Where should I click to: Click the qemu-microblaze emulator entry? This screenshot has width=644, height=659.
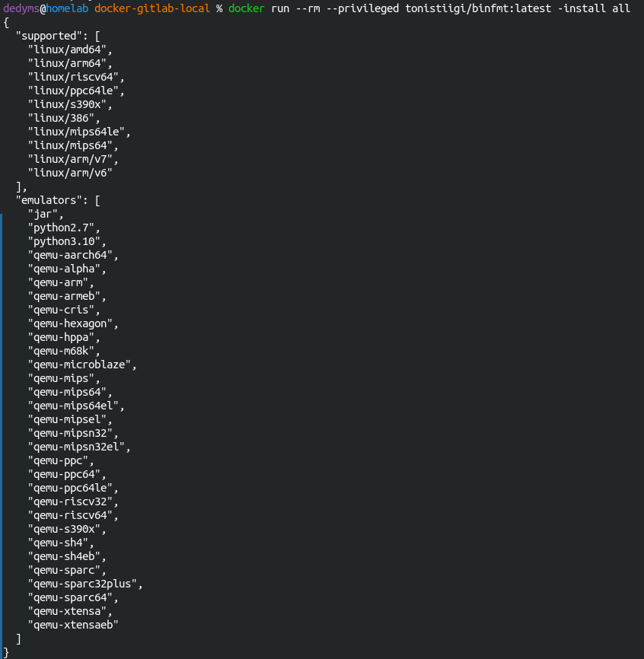click(80, 365)
